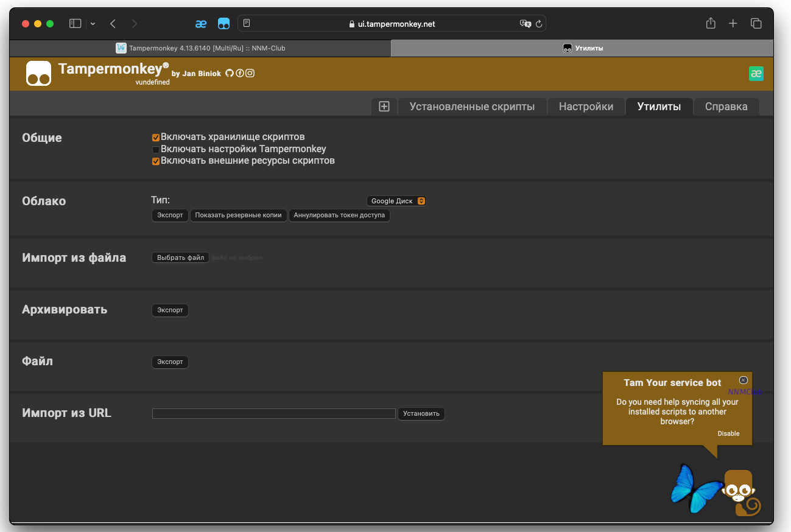791x532 pixels.
Task: Create a new script with plus tab
Action: click(x=384, y=107)
